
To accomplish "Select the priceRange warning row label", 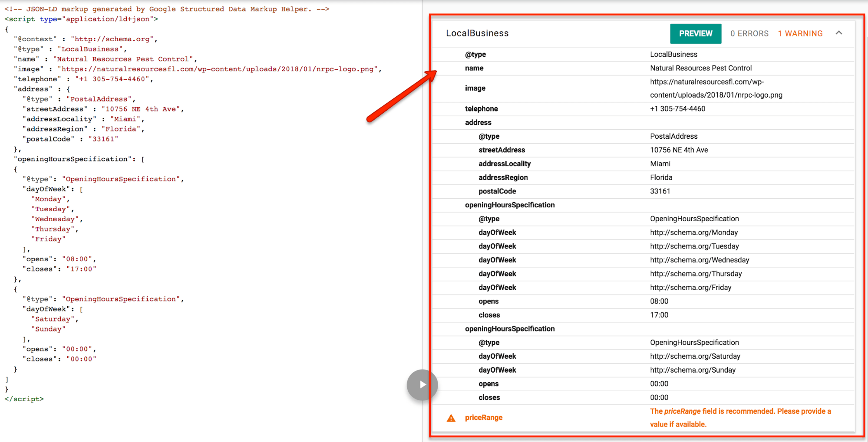I will (484, 418).
